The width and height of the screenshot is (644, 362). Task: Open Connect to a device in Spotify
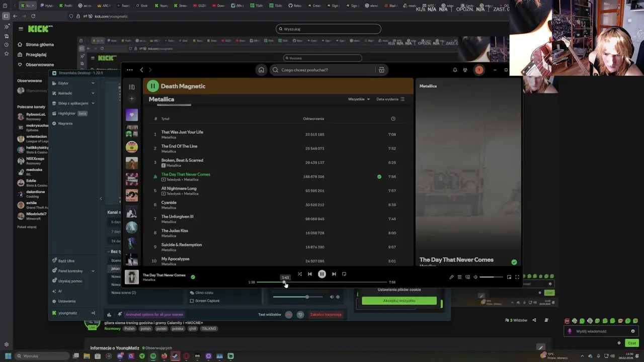tap(467, 277)
